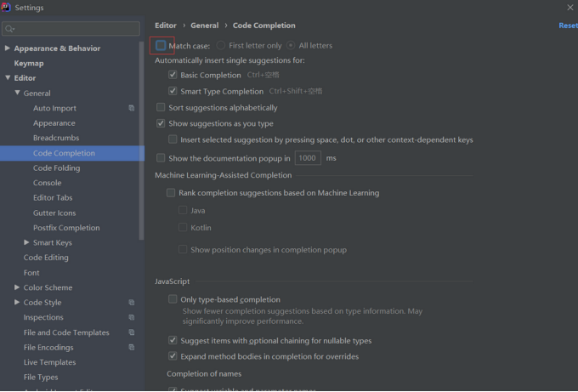The image size is (578, 392).
Task: Enable the Match case checkbox
Action: pos(161,45)
